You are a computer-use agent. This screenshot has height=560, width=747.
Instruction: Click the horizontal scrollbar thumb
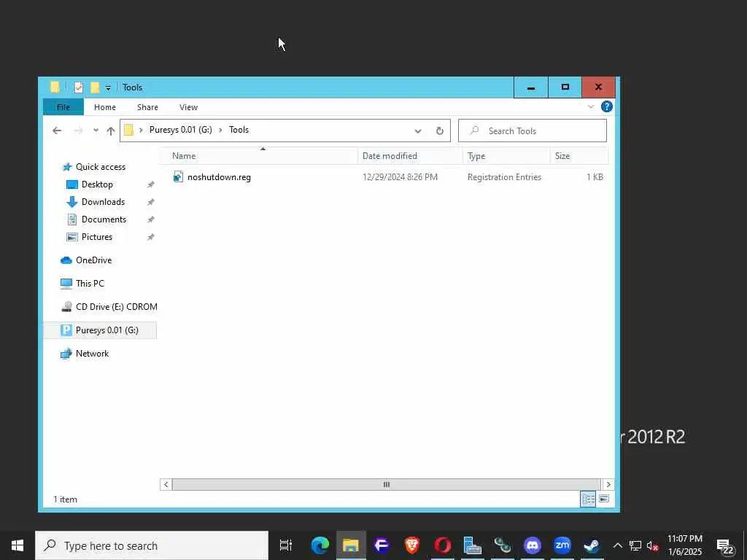coord(387,485)
